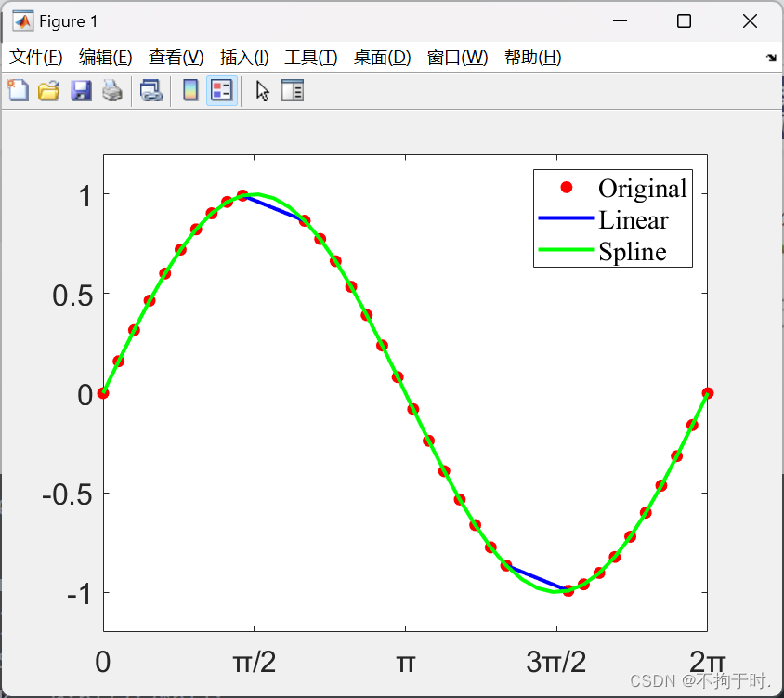Open the 插入(I) menu
This screenshot has width=784, height=698.
(244, 58)
